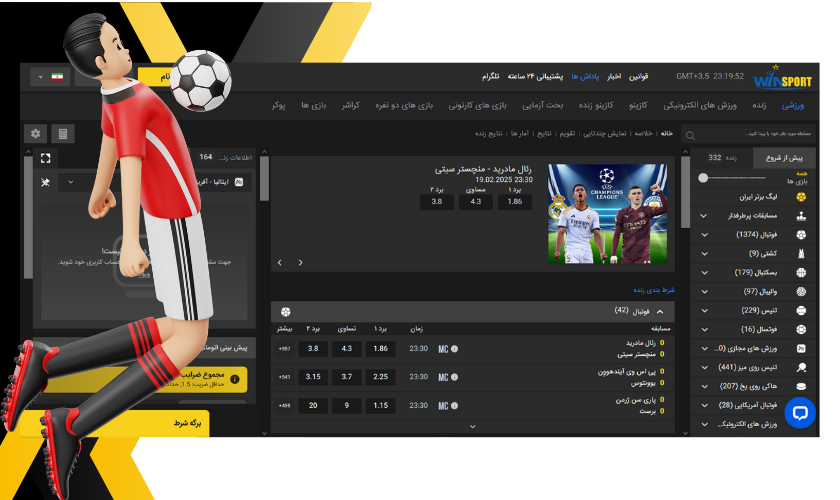This screenshot has width=840, height=500.
Task: Select odds 2.25 for PSV Eindhoven win
Action: (380, 377)
